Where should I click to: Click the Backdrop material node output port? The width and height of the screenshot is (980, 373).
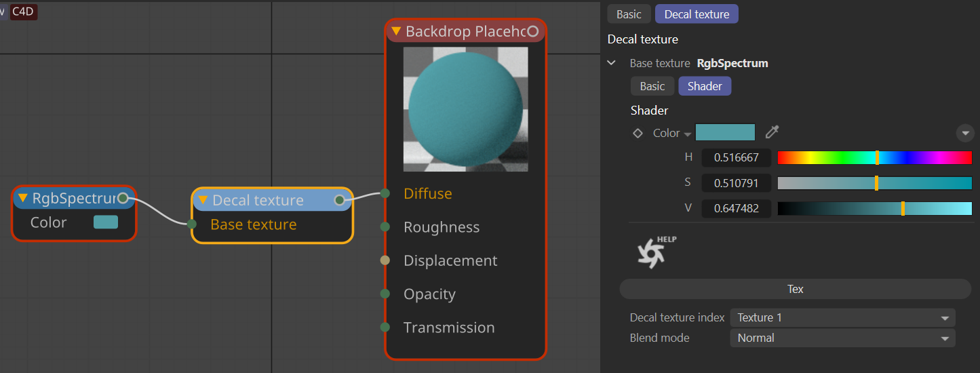533,31
